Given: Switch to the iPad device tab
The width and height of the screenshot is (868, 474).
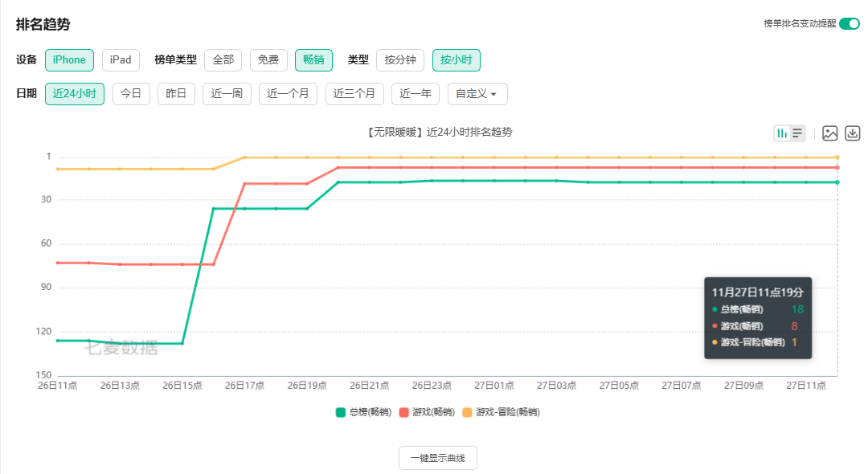Looking at the screenshot, I should pos(120,59).
